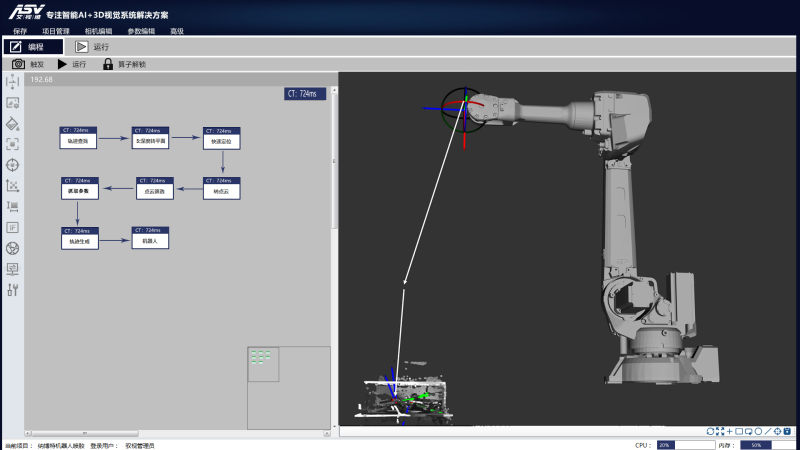Select the crosshair target tool in sidebar

(13, 165)
